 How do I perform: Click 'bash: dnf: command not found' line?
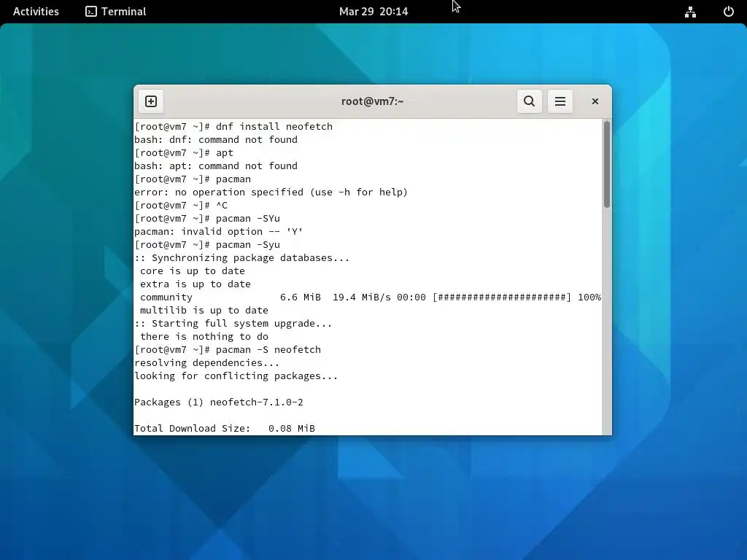pos(216,139)
